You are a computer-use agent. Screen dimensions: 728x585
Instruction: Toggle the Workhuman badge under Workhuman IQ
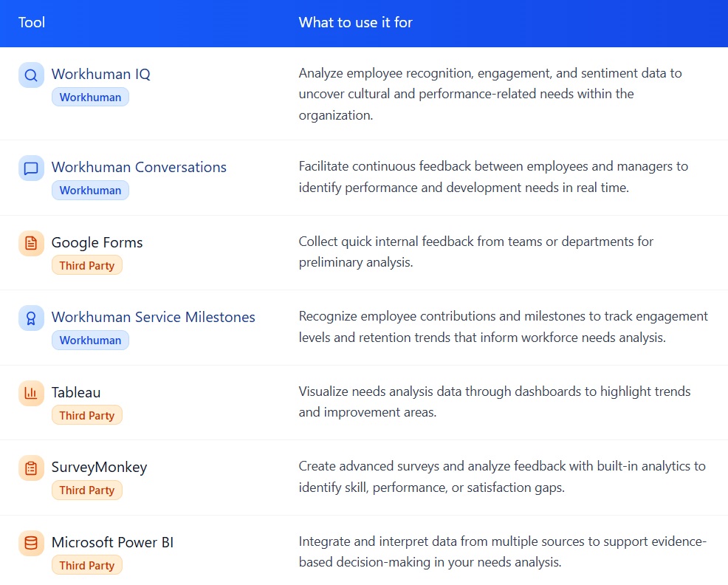[90, 97]
